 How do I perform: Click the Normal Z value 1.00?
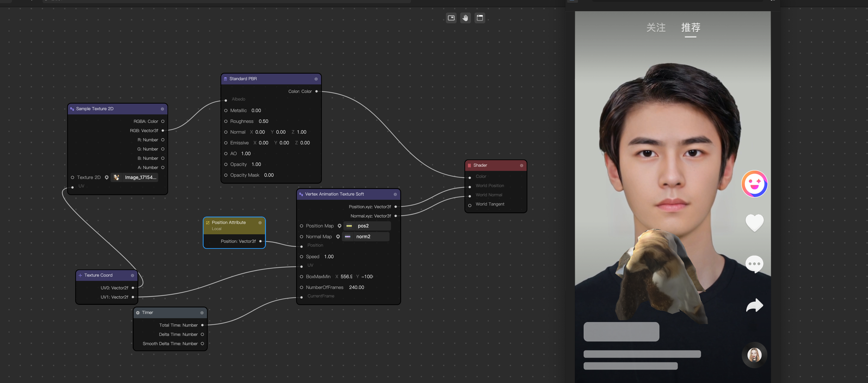coord(301,132)
